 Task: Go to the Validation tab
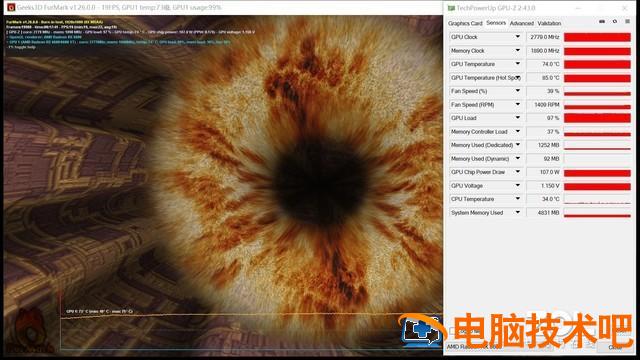click(549, 23)
